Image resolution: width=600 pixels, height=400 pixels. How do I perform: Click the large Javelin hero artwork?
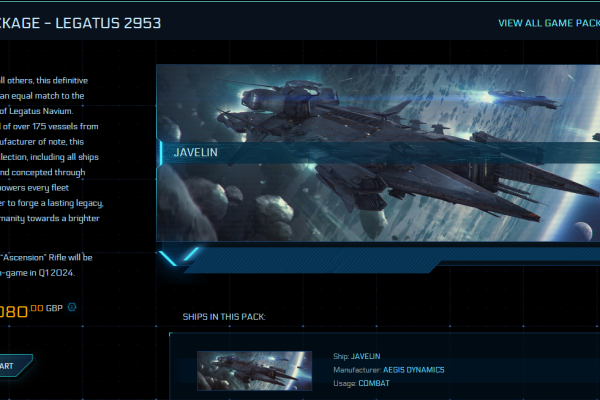coord(378,153)
